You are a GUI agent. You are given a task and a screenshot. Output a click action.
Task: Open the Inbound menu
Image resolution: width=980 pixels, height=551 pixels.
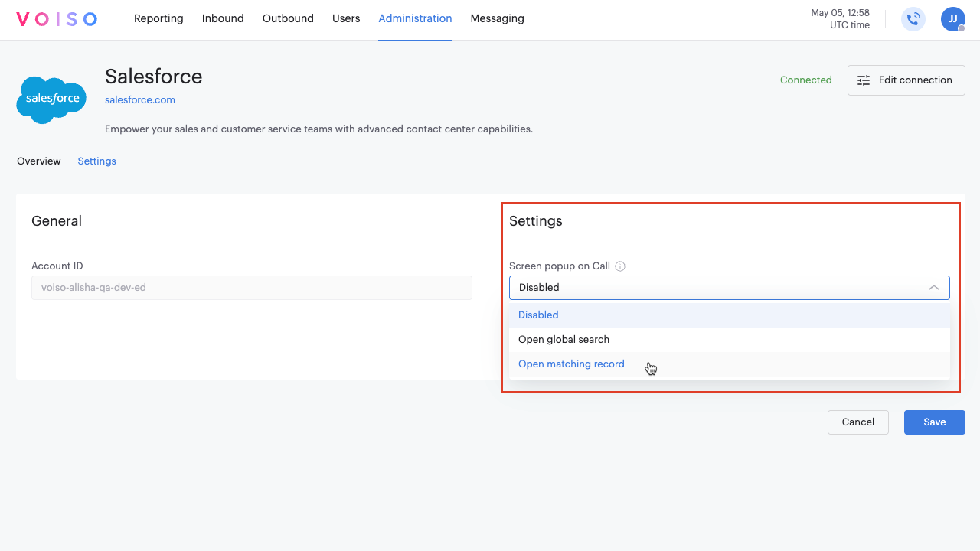[x=223, y=18]
